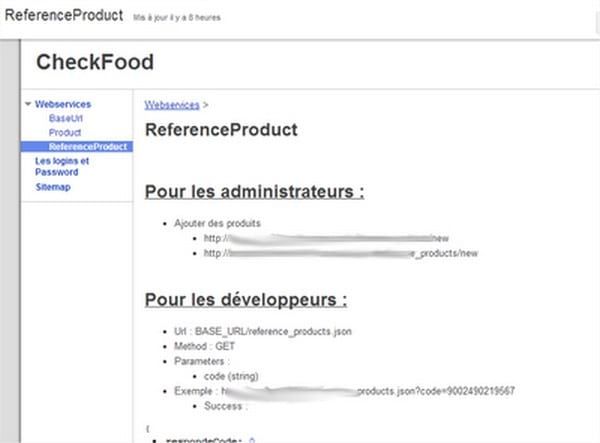Select the highlighted ReferenceProduct sidebar item
600x443 pixels.
[x=88, y=146]
